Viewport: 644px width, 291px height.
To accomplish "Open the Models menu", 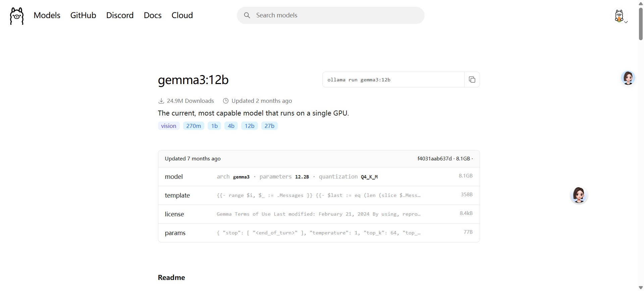I will 47,15.
